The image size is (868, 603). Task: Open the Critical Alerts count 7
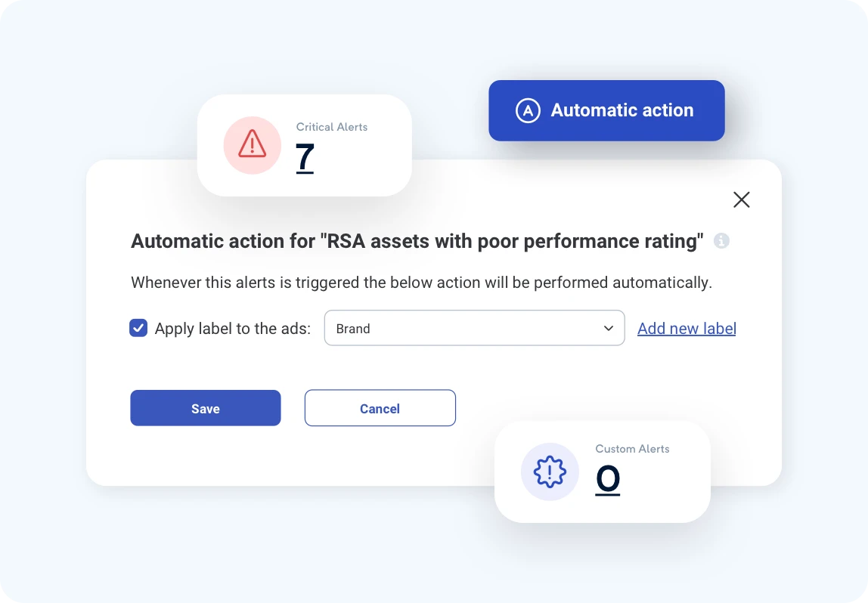[x=305, y=157]
